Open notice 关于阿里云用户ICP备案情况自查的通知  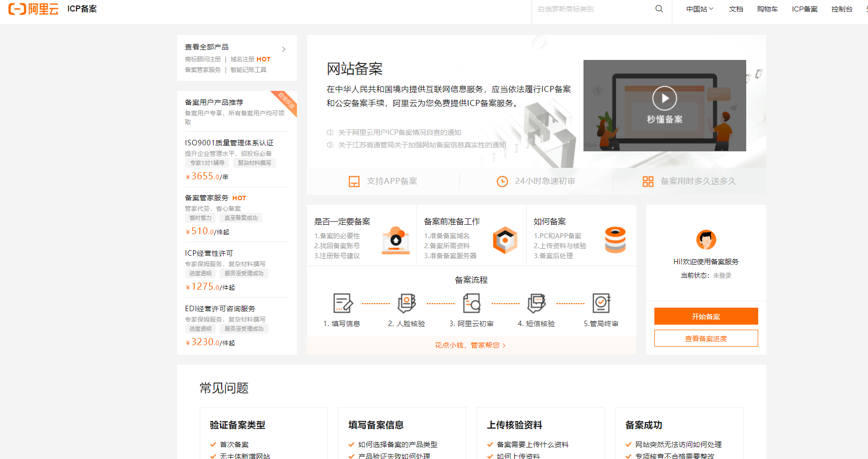click(x=400, y=132)
